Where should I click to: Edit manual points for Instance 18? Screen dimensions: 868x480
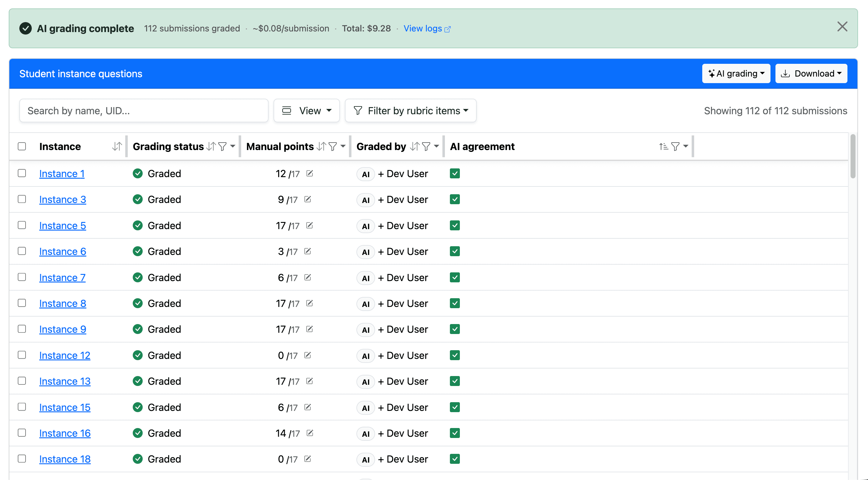(x=308, y=459)
